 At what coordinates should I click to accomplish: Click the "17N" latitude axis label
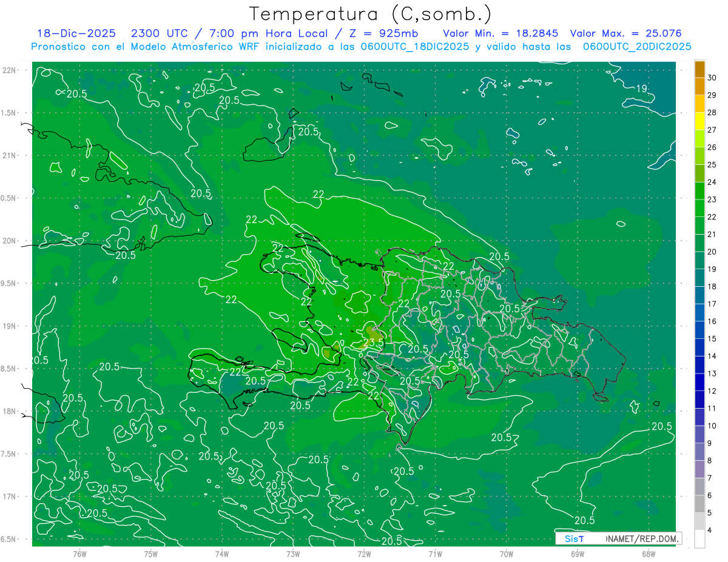pyautogui.click(x=9, y=497)
